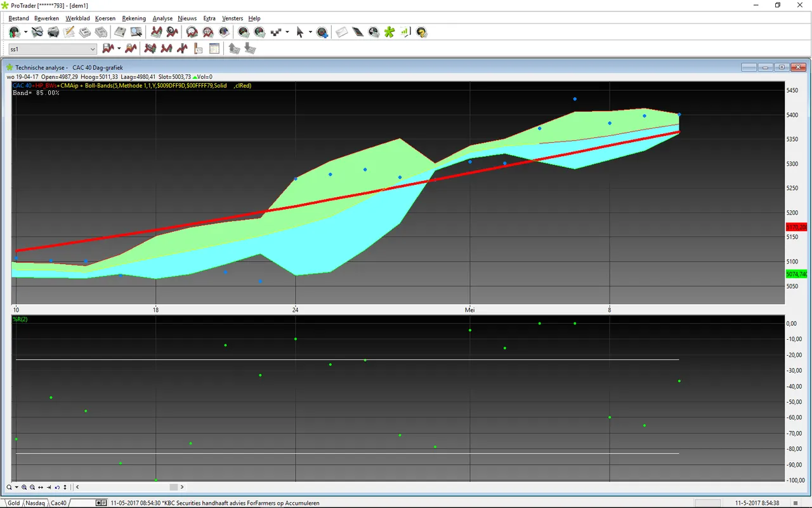The image size is (812, 508).
Task: Click the undo zoom curved arrow icon
Action: (57, 487)
